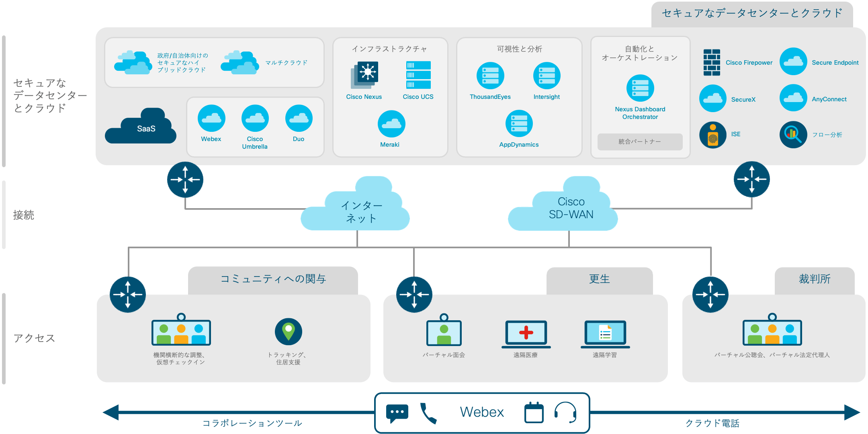Select router icon above バーチャル面会

coord(414,295)
